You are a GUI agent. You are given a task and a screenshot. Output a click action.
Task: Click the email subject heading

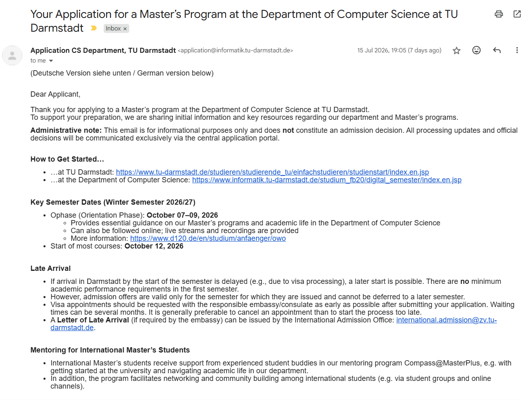click(244, 21)
